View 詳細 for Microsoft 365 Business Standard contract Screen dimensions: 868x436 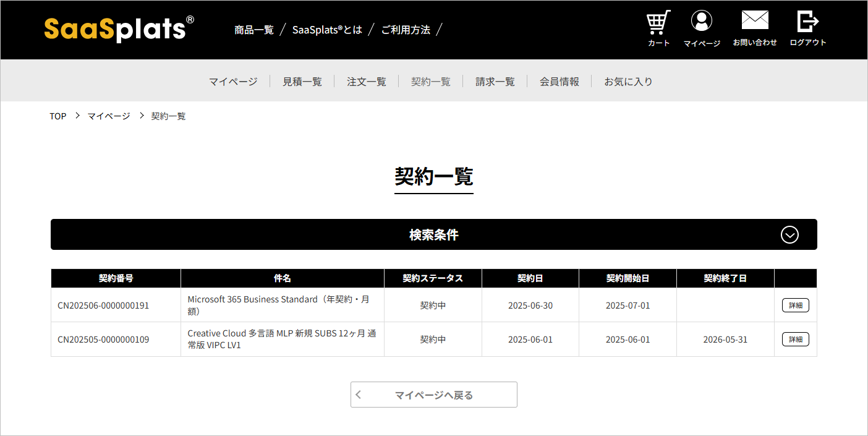click(796, 305)
